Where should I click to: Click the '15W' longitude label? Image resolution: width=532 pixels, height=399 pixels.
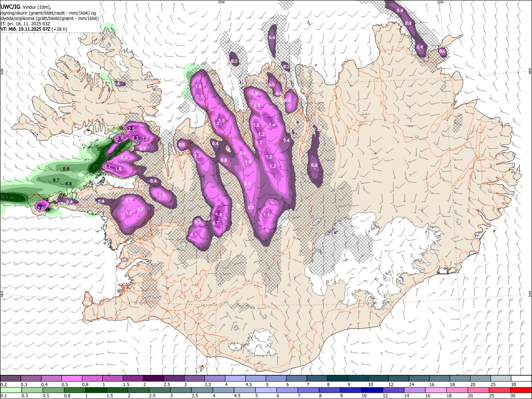click(x=440, y=2)
